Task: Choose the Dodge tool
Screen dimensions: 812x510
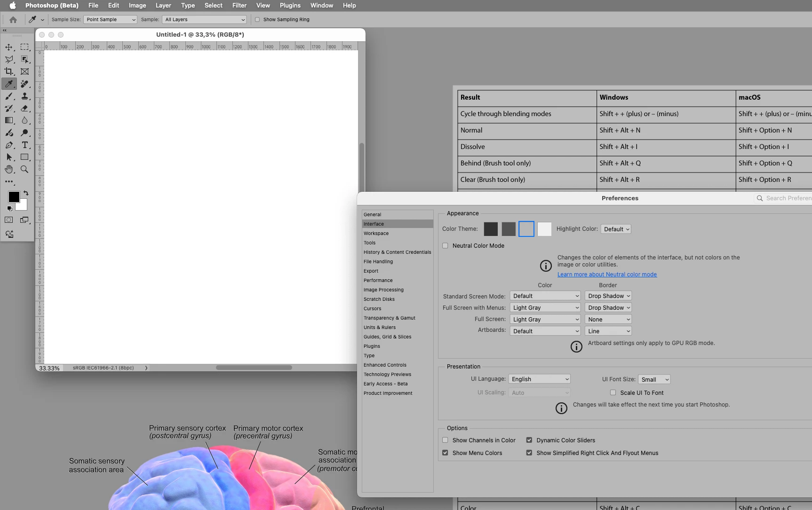Action: coord(25,133)
